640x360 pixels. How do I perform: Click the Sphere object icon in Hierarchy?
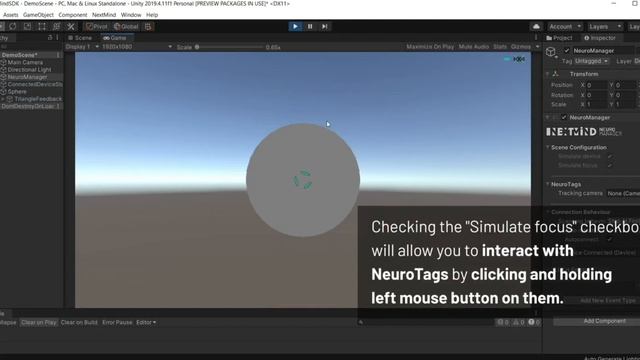(4, 91)
